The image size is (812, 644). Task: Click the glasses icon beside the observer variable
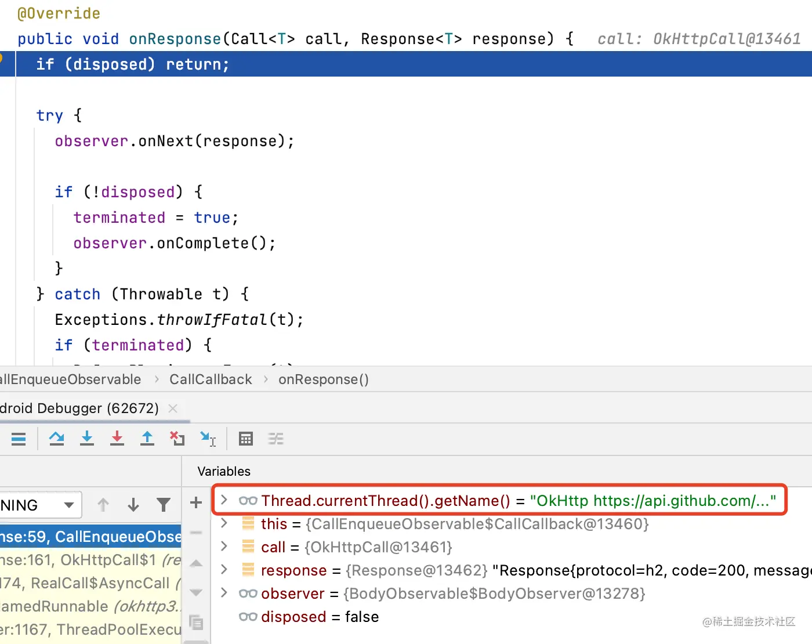coord(248,594)
